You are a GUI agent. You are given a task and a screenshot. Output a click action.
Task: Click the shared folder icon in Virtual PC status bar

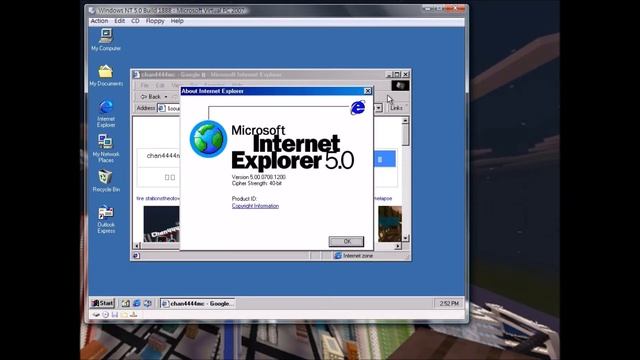point(124,315)
